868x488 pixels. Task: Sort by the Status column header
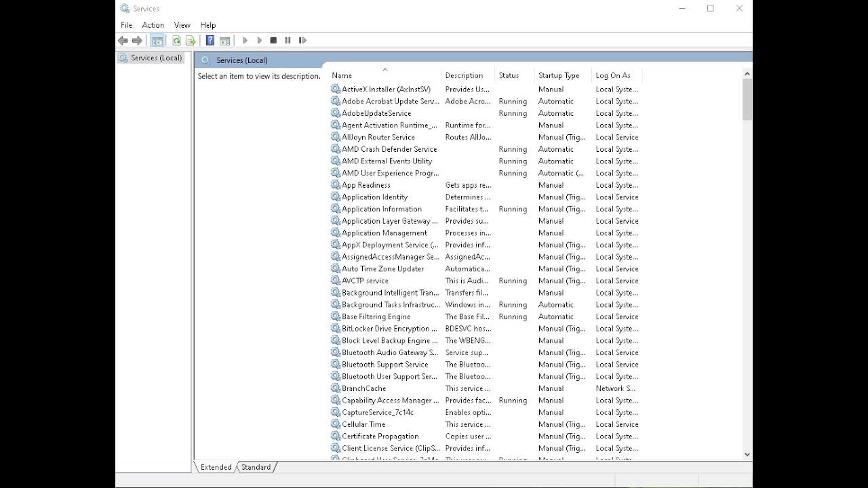point(515,75)
